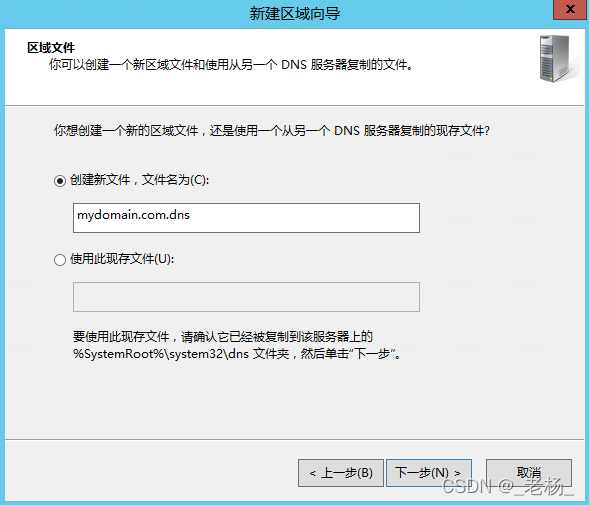Click the empty existing file name field

click(246, 297)
